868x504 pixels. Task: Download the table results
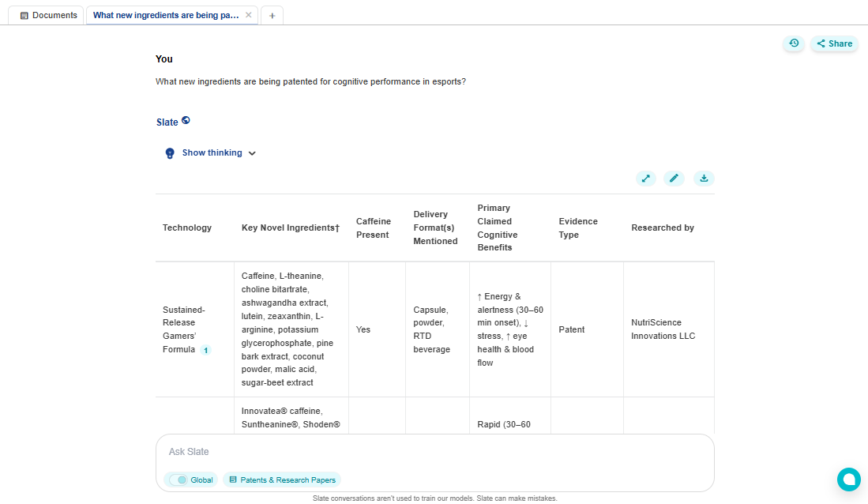[x=703, y=179]
